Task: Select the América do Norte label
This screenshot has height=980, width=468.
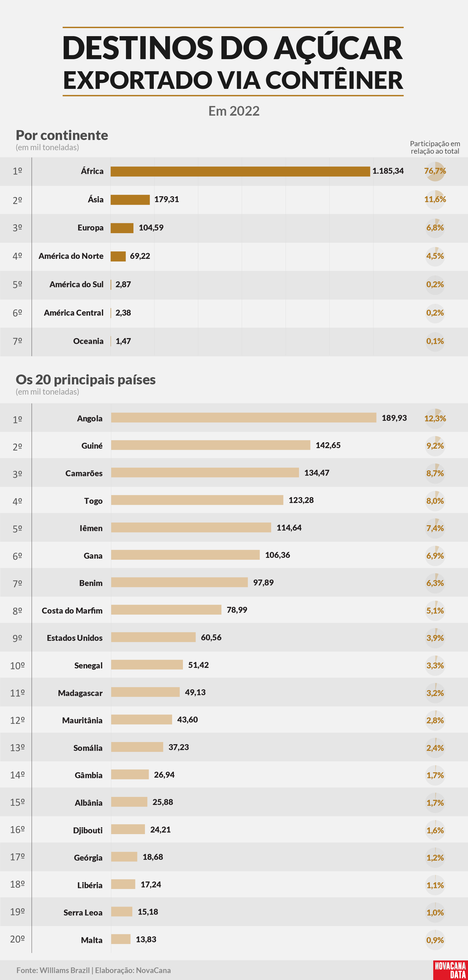Action: pos(71,256)
